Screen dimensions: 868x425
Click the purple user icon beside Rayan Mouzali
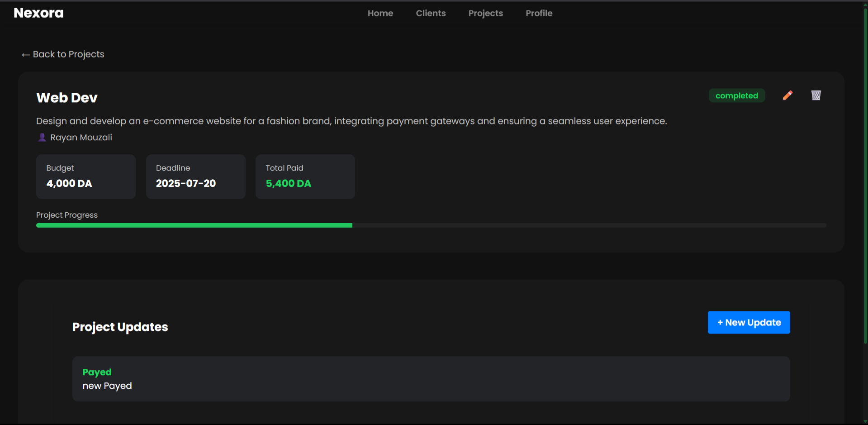click(x=42, y=137)
